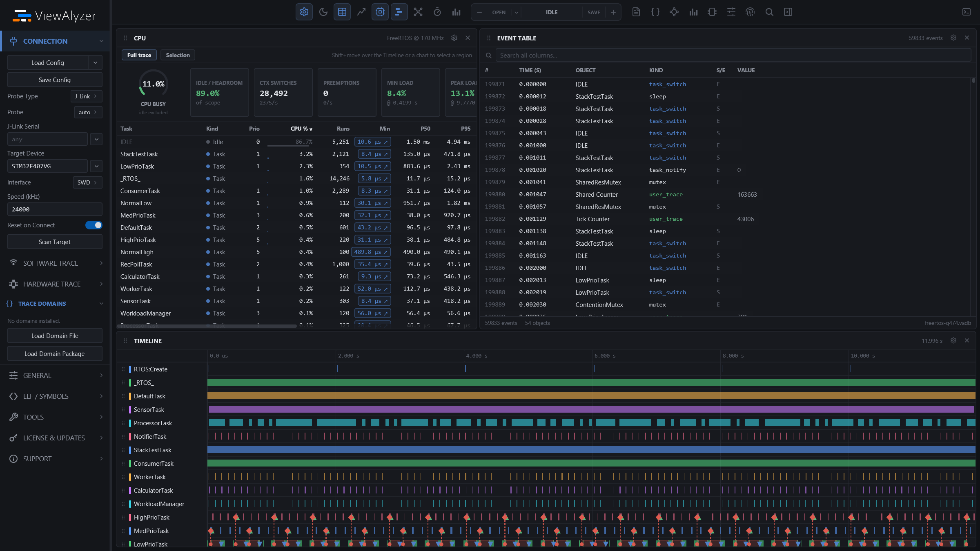The image size is (980, 551).
Task: Open the diamond node graph icon
Action: click(674, 12)
